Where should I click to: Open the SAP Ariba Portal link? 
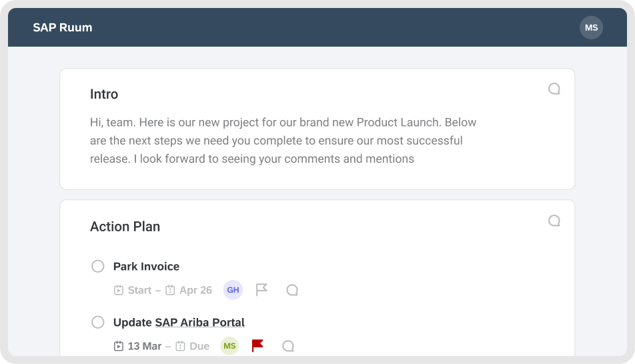pyautogui.click(x=199, y=323)
